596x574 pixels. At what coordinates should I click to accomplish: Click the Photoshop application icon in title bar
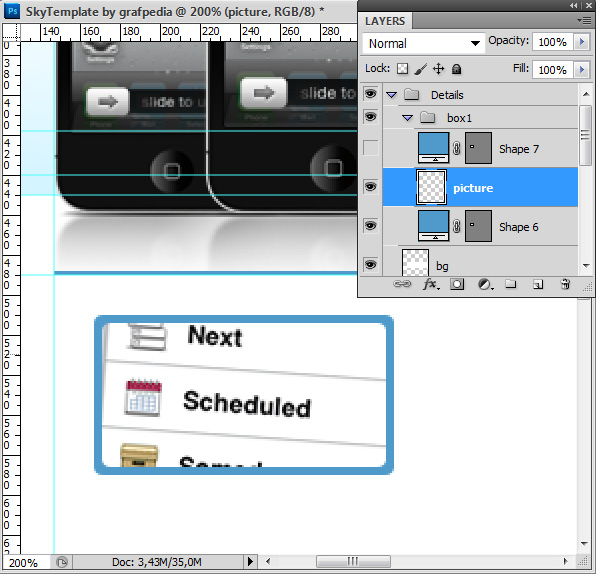(x=12, y=11)
